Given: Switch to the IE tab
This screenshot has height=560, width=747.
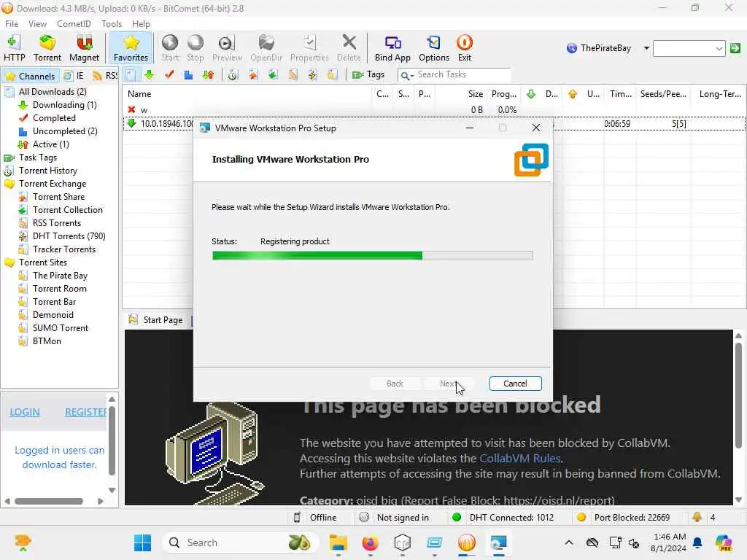Looking at the screenshot, I should [x=74, y=76].
